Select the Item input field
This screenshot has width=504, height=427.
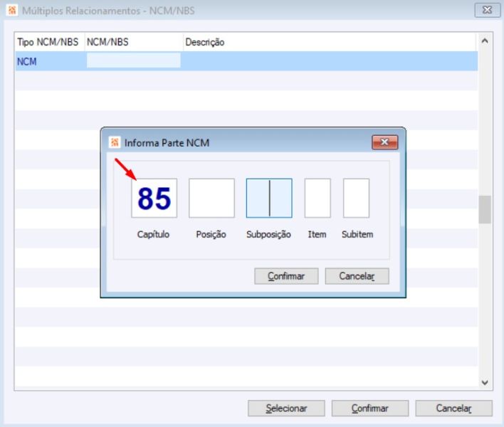[x=317, y=199]
